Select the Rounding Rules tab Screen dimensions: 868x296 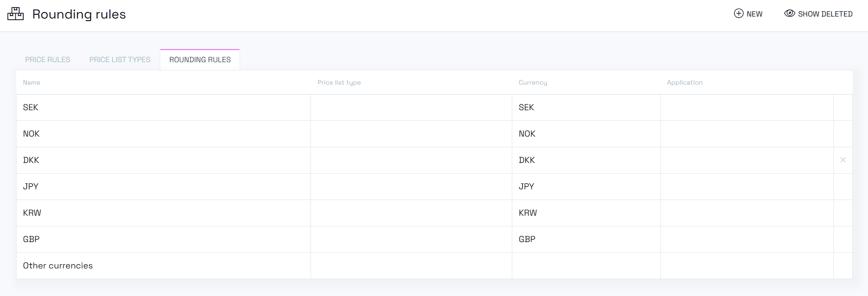[200, 60]
